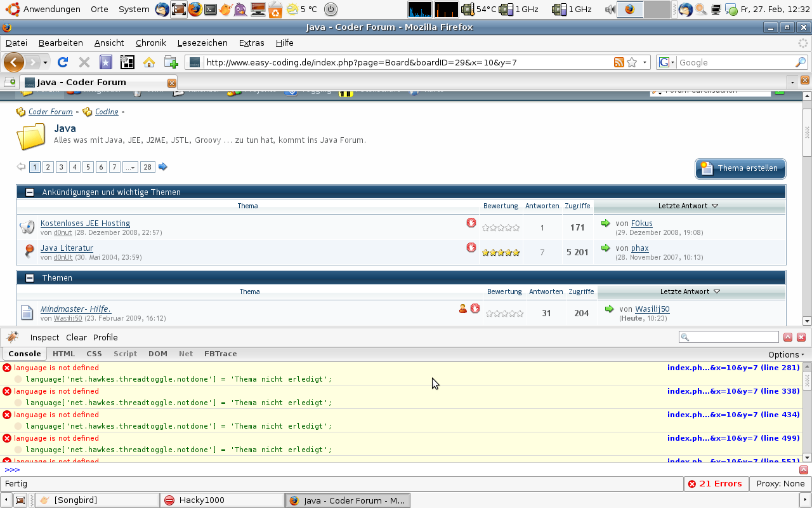Switch to the Firebug DOM tab

coord(158,354)
